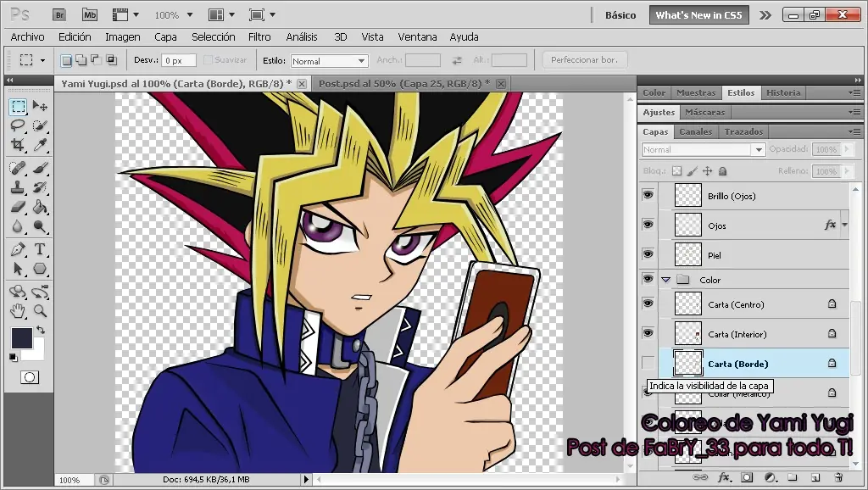Toggle visibility of the Ojos layer
The width and height of the screenshot is (868, 490).
point(648,224)
